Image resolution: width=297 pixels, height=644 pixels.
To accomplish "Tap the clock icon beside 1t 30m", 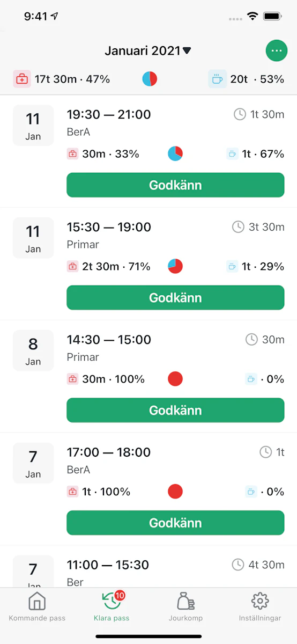I will 240,114.
